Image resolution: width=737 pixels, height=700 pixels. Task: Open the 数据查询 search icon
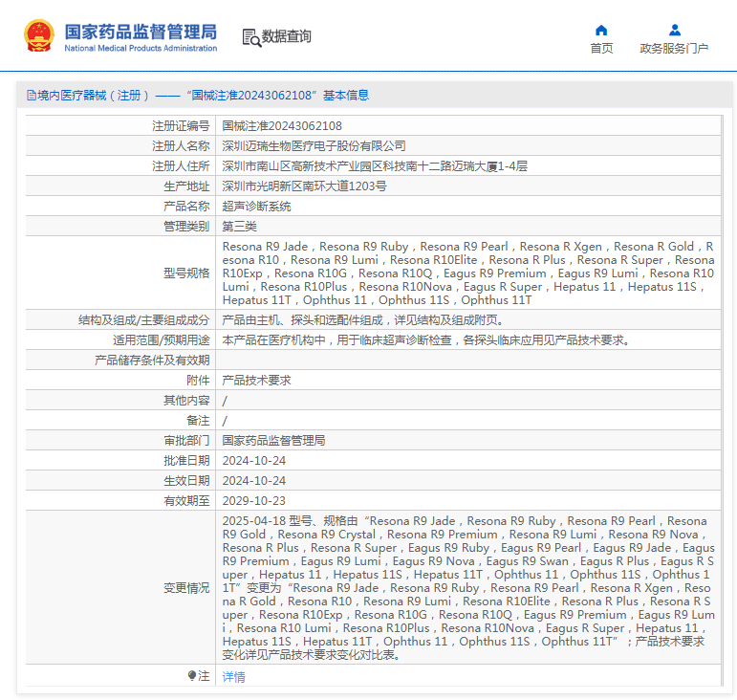pyautogui.click(x=251, y=37)
